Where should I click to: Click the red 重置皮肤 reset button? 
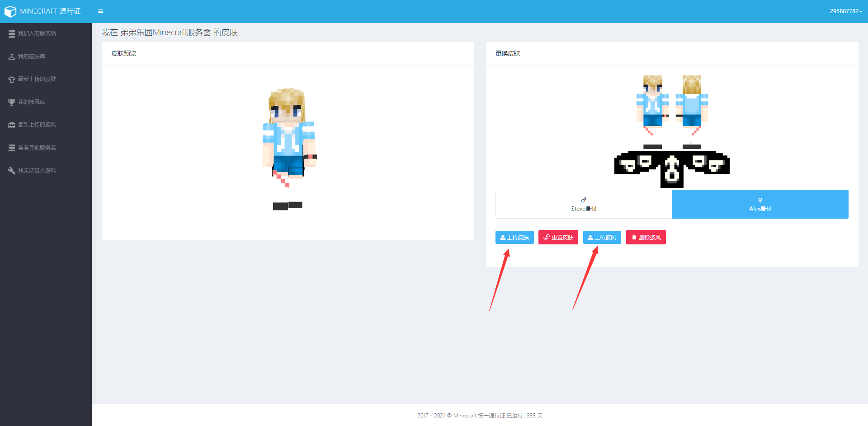558,238
